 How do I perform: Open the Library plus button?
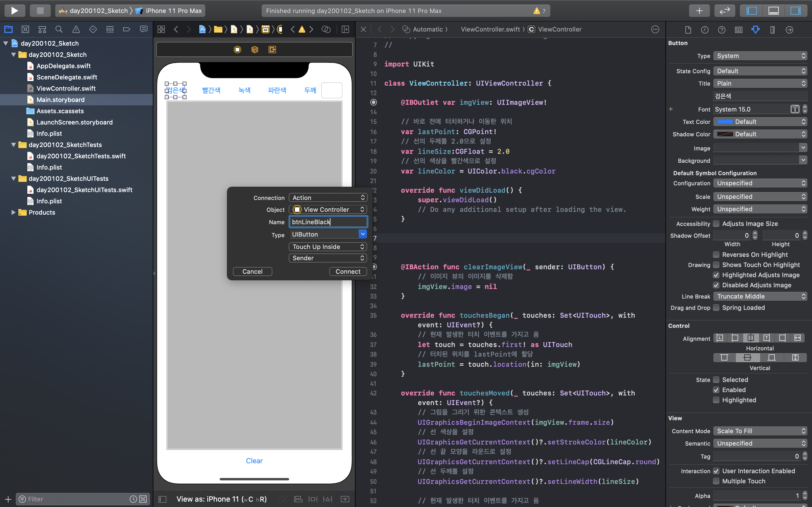699,11
